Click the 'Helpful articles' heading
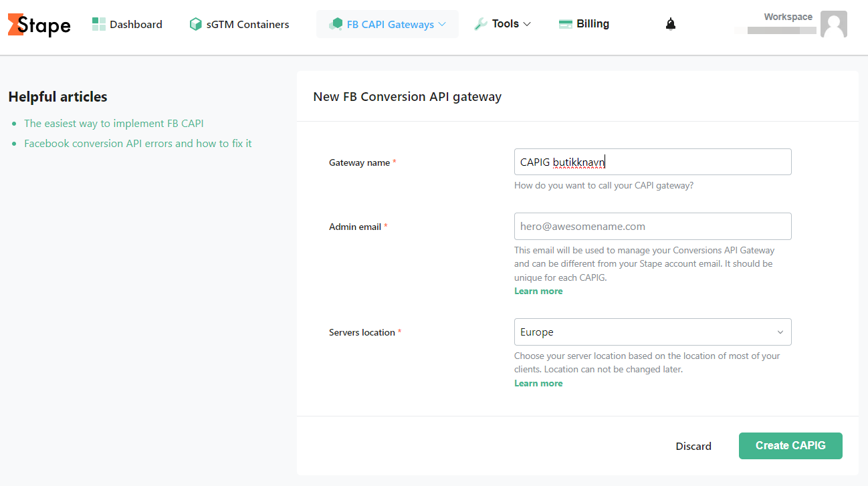 pyautogui.click(x=58, y=97)
